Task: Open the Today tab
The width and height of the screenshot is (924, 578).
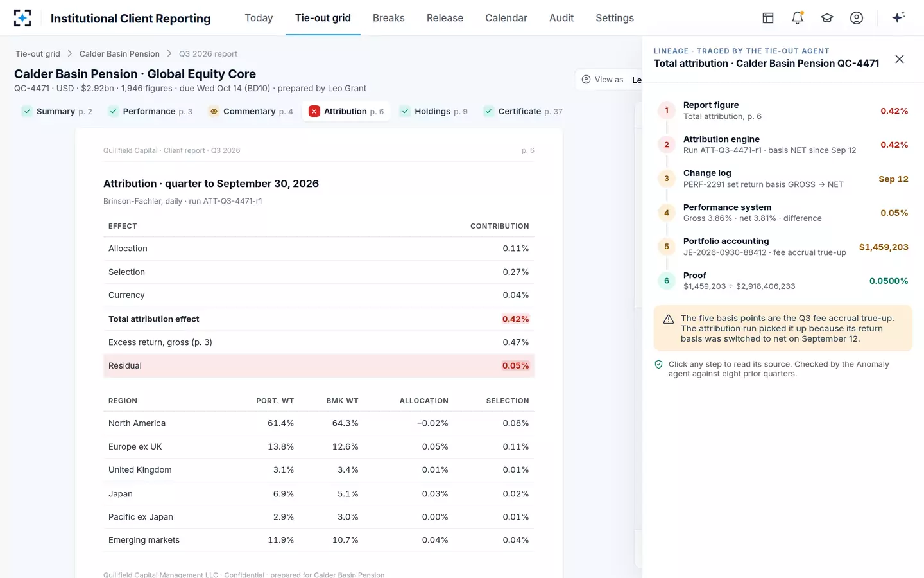Action: (259, 18)
